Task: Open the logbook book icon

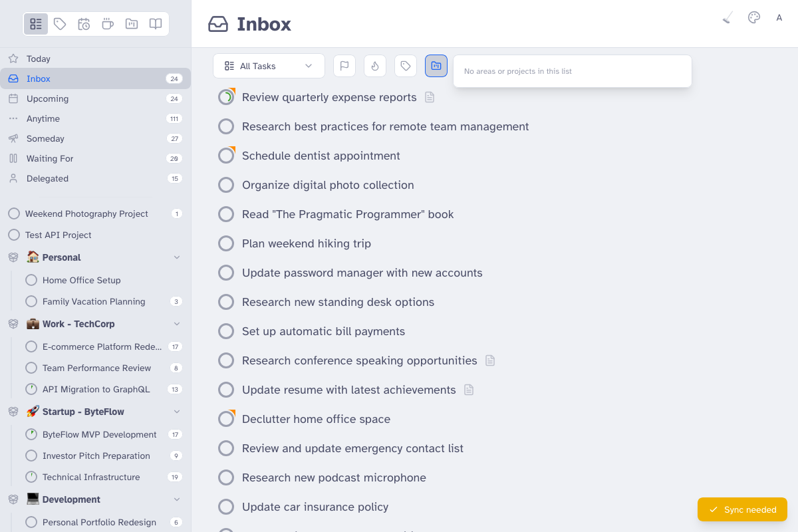Action: [x=155, y=24]
